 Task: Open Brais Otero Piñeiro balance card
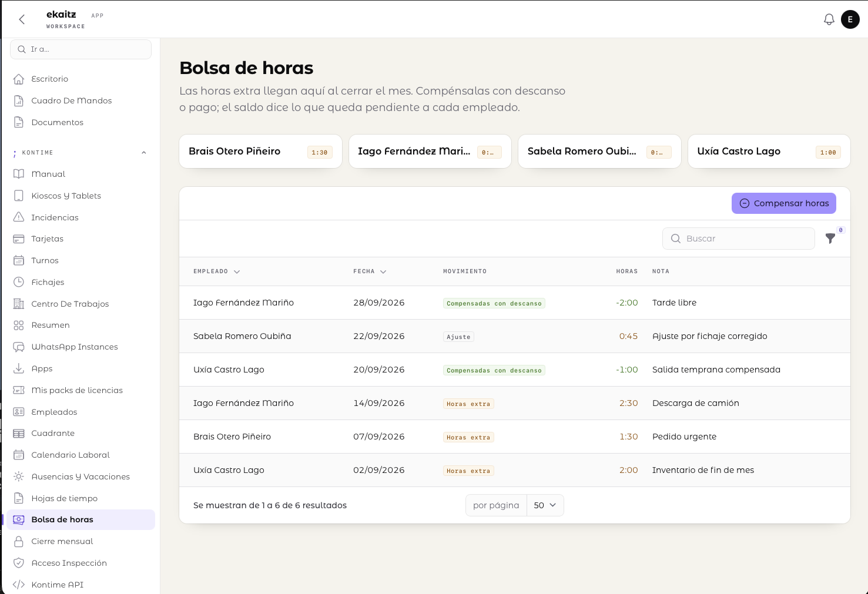260,152
